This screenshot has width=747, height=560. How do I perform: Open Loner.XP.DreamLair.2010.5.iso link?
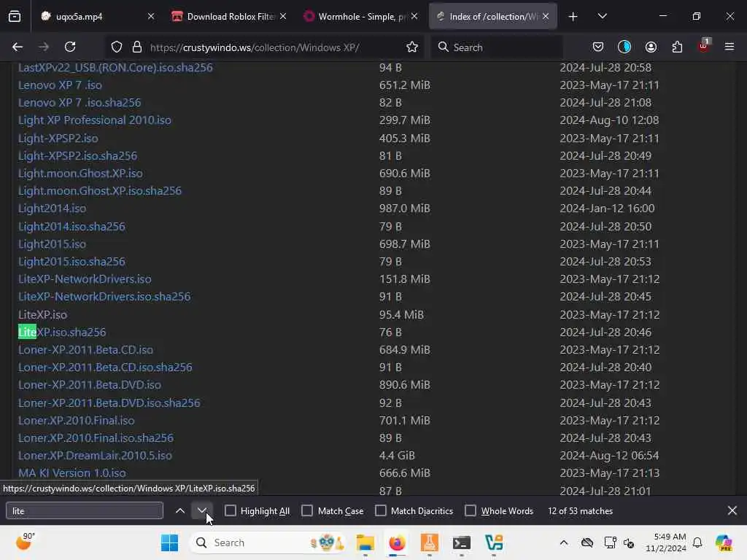(95, 455)
